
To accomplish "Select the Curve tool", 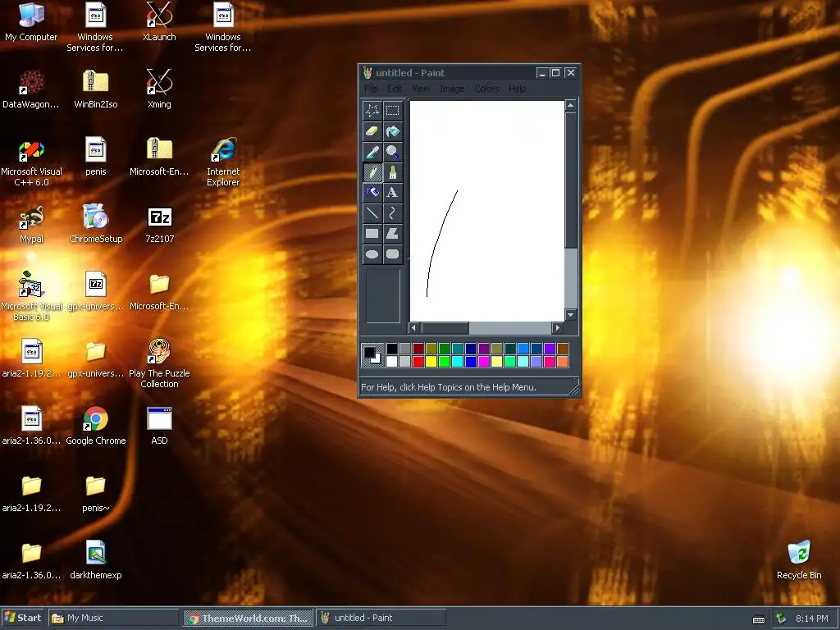I will click(x=393, y=213).
